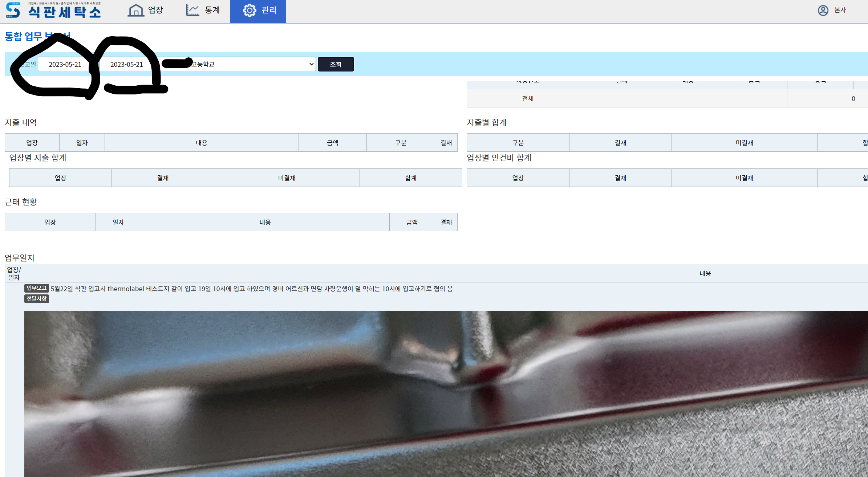868x477 pixels.
Task: Open the user profile icon for 본사
Action: [823, 10]
